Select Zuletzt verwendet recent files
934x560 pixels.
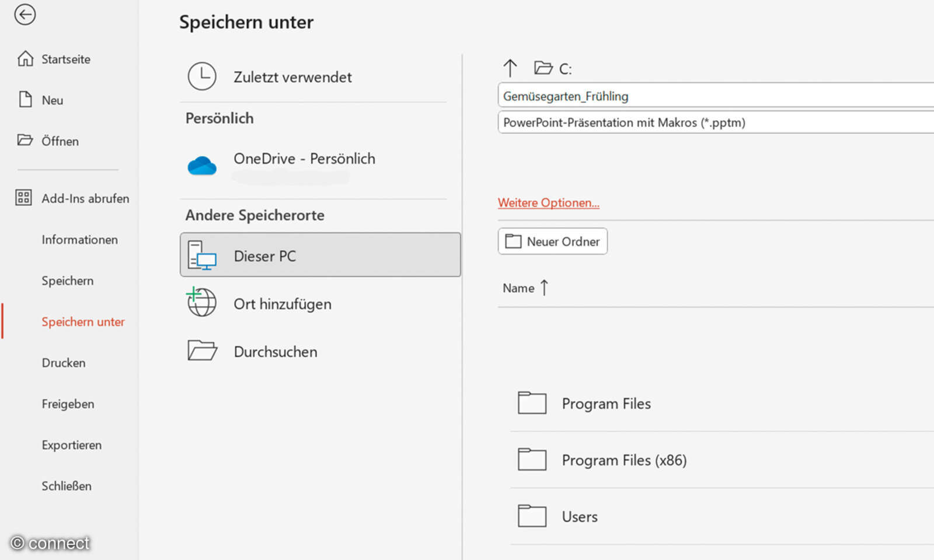(292, 76)
